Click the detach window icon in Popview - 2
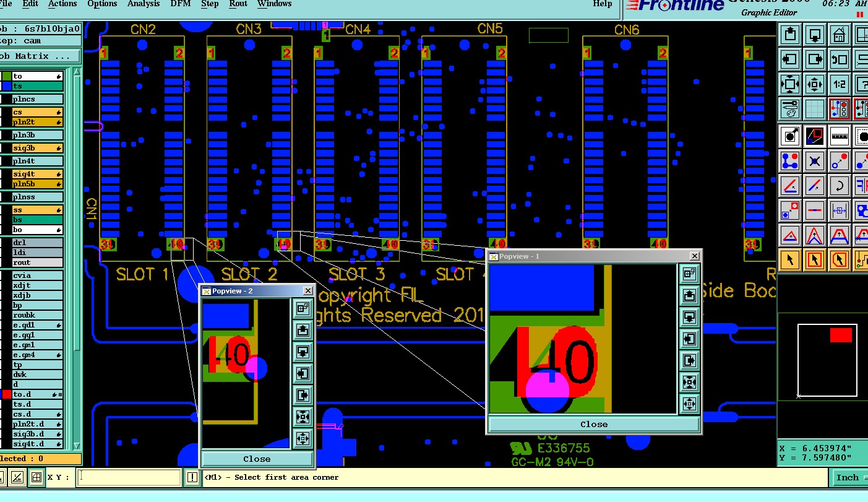The image size is (868, 502). click(303, 308)
